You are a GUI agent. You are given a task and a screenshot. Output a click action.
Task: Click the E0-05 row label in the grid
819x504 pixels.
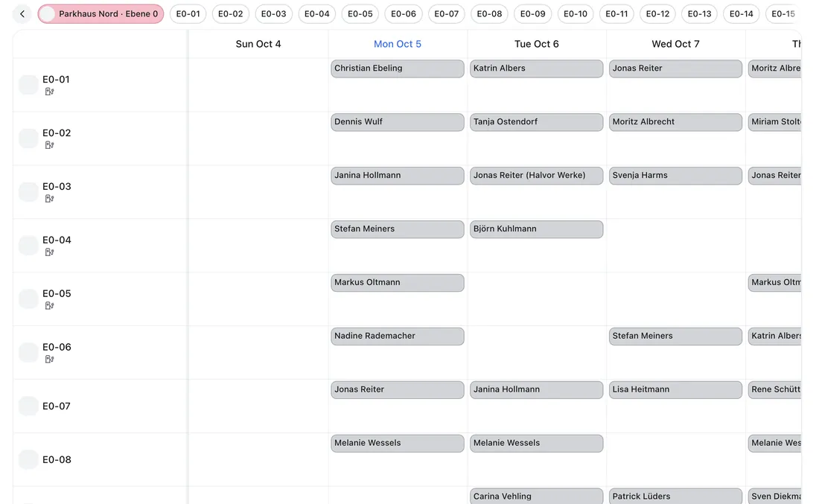[x=57, y=293]
